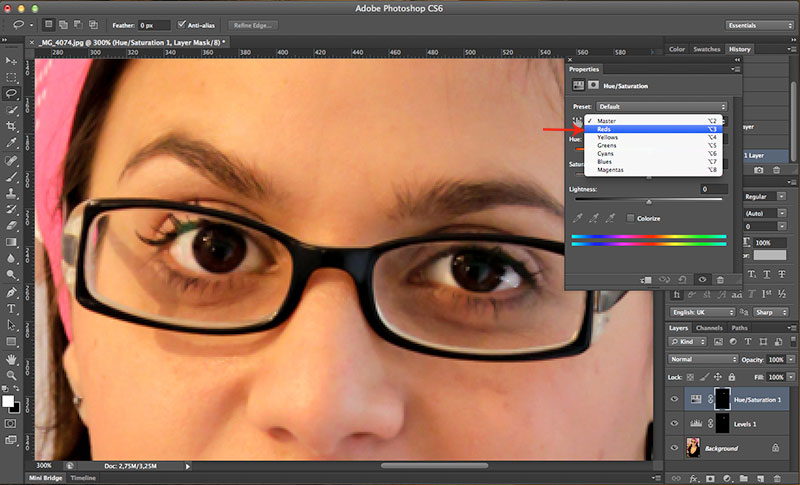The height and width of the screenshot is (485, 800).
Task: Click the Lightness slider handle
Action: [649, 202]
